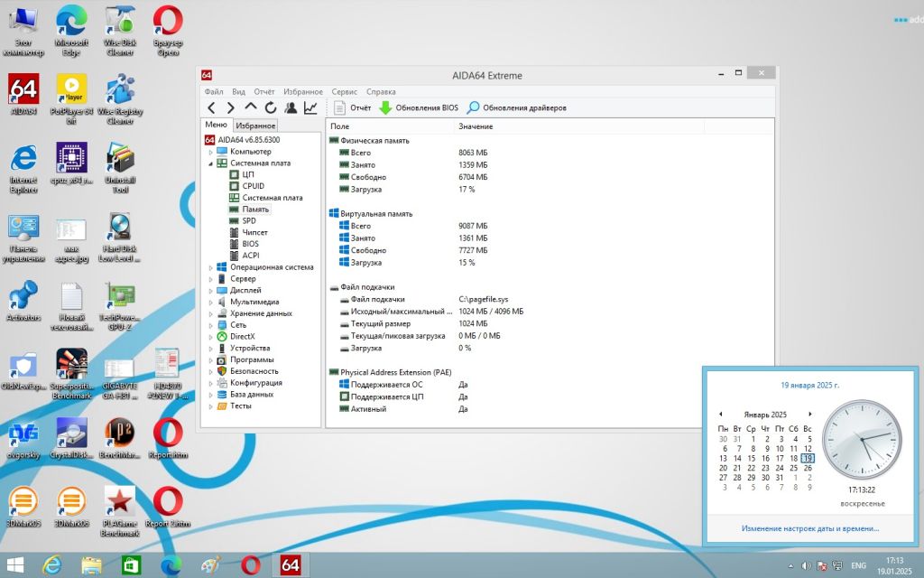The width and height of the screenshot is (924, 578).
Task: Go to next month in calendar
Action: point(810,414)
